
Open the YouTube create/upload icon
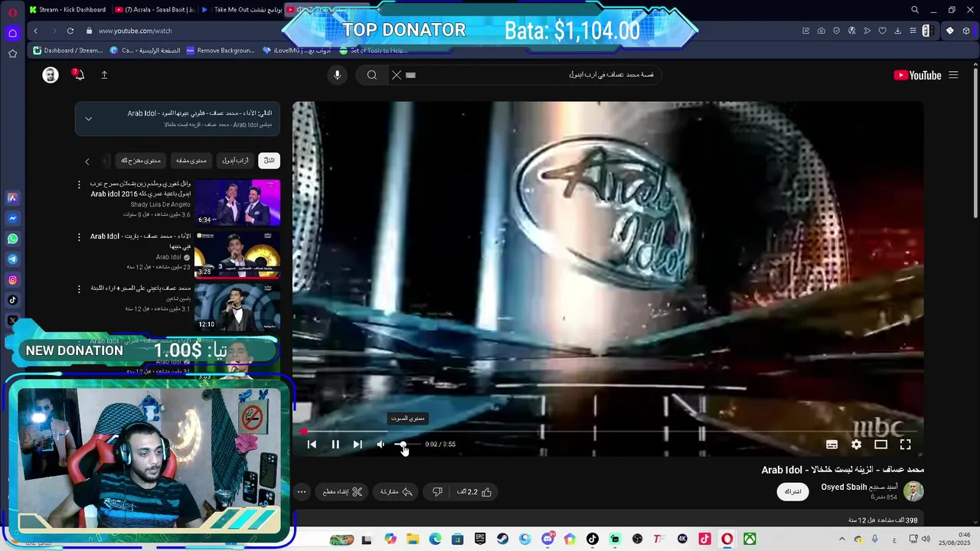[x=104, y=75]
